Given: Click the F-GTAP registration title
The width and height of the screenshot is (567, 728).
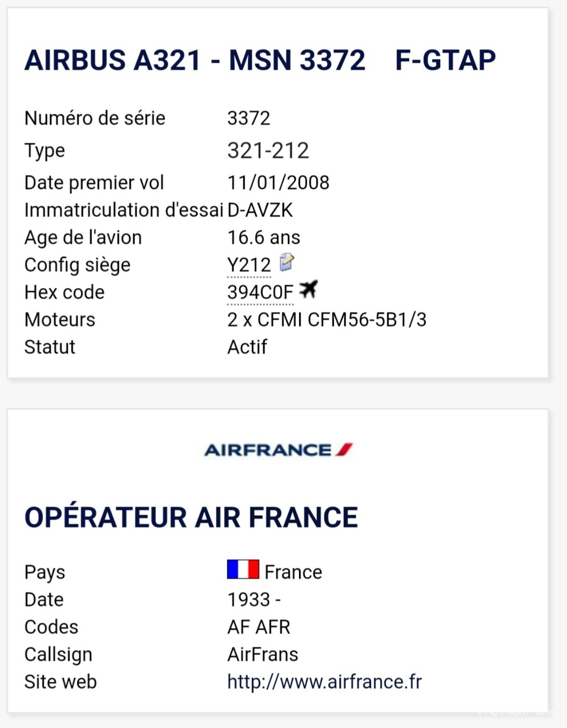Looking at the screenshot, I should pyautogui.click(x=446, y=60).
